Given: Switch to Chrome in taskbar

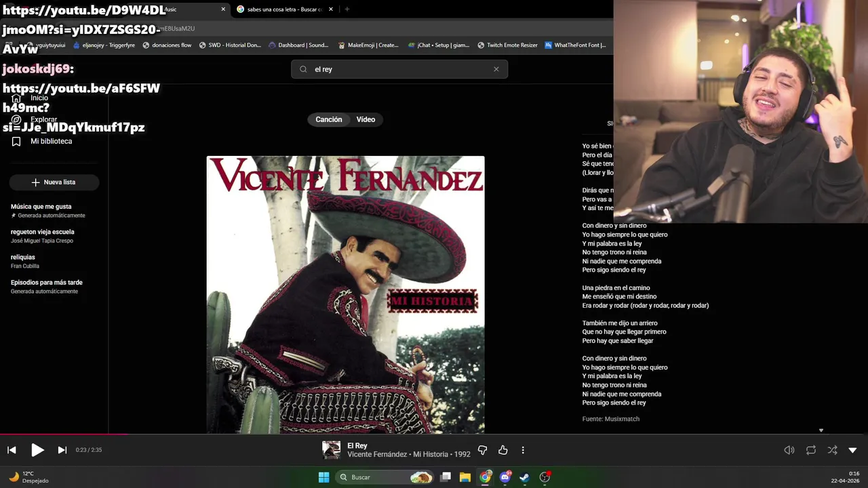Looking at the screenshot, I should (x=485, y=477).
